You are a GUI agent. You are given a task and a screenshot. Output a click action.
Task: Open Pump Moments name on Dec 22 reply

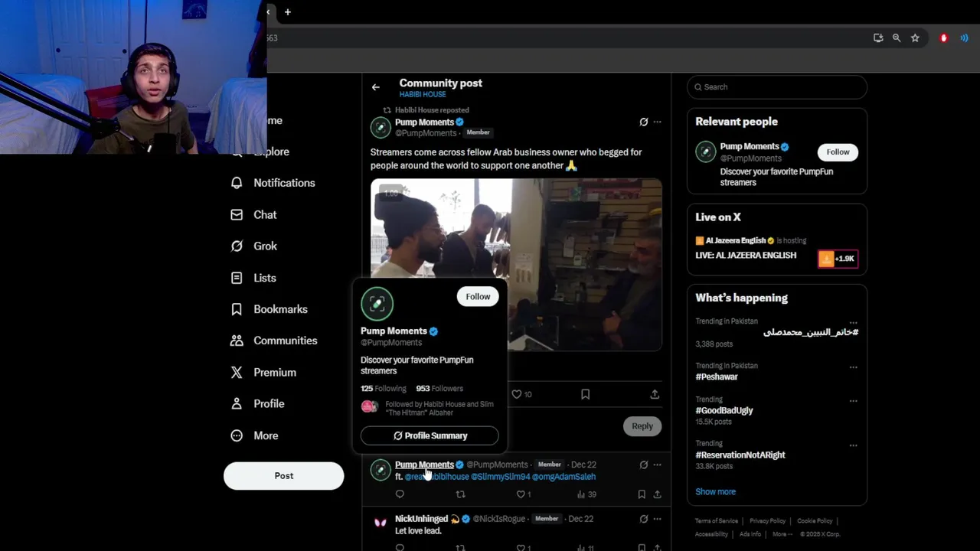click(x=424, y=465)
